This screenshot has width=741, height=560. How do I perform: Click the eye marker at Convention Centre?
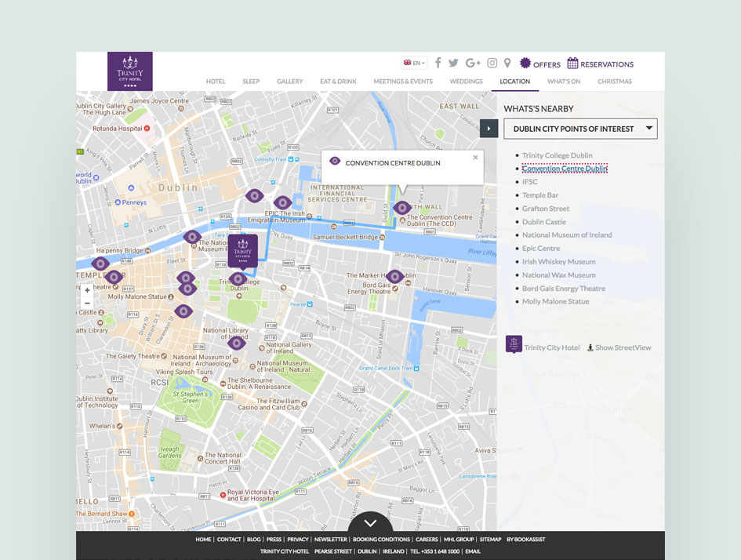tap(402, 208)
